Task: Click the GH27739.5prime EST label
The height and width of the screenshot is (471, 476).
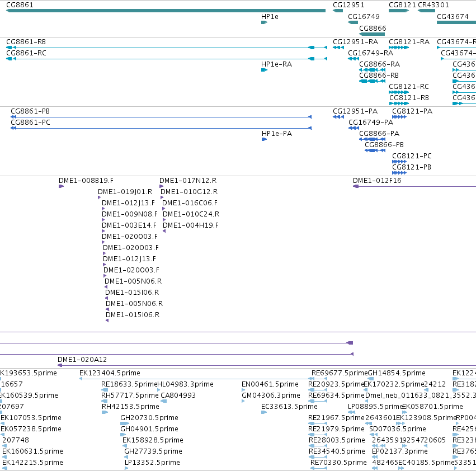Action: (x=153, y=451)
